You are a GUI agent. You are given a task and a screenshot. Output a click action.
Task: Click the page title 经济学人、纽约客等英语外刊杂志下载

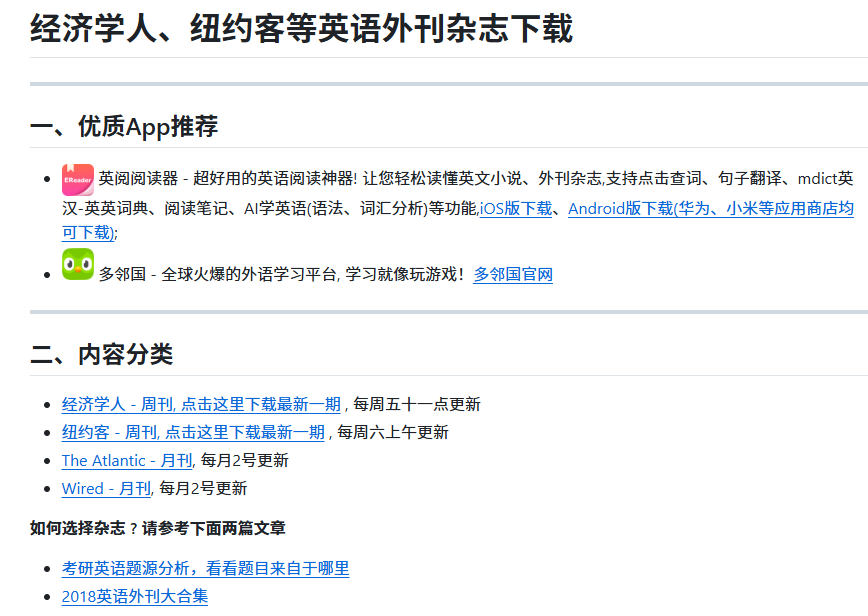(302, 28)
